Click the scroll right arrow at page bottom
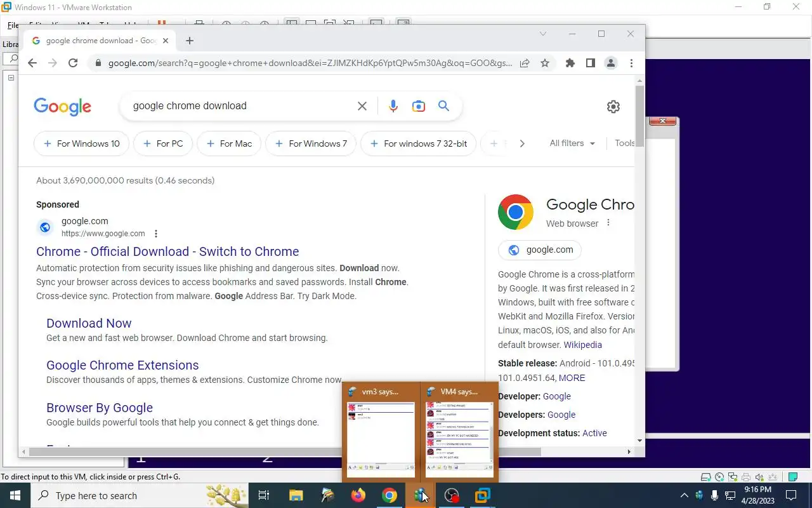Screen dimensions: 812x508 (629, 451)
